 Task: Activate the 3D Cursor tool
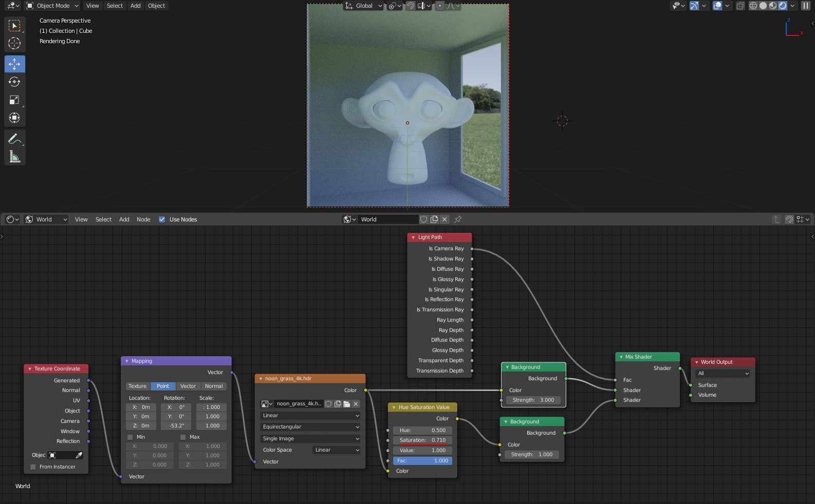(14, 43)
